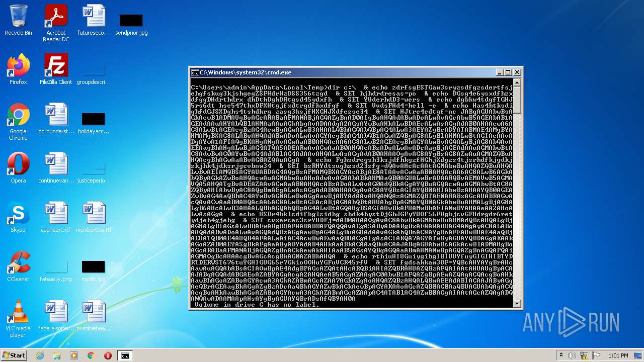This screenshot has height=362, width=644.
Task: Select the bornunderst... Word document
Action: tap(56, 119)
